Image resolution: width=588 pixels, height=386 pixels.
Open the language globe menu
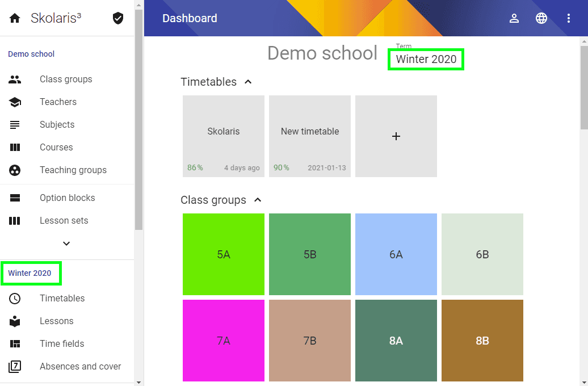[541, 18]
